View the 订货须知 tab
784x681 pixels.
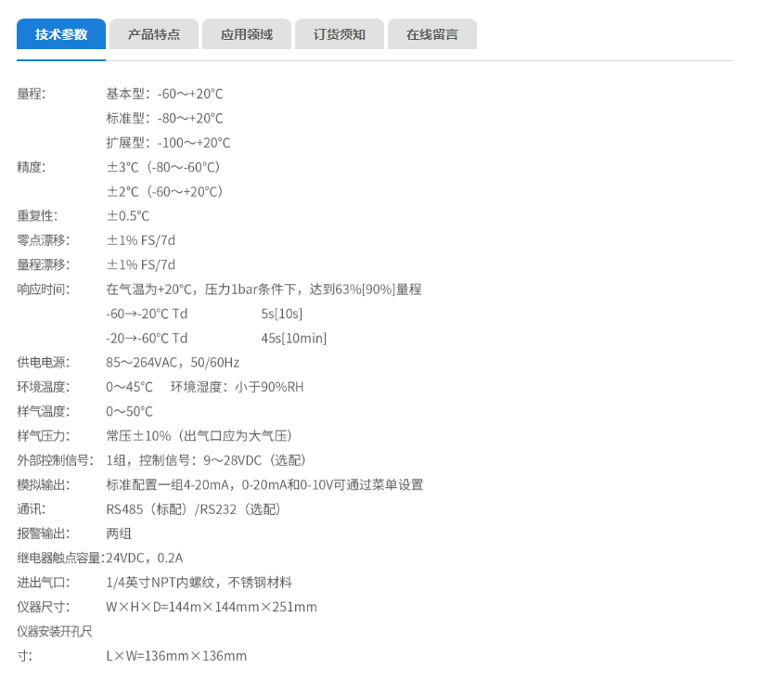pos(339,33)
